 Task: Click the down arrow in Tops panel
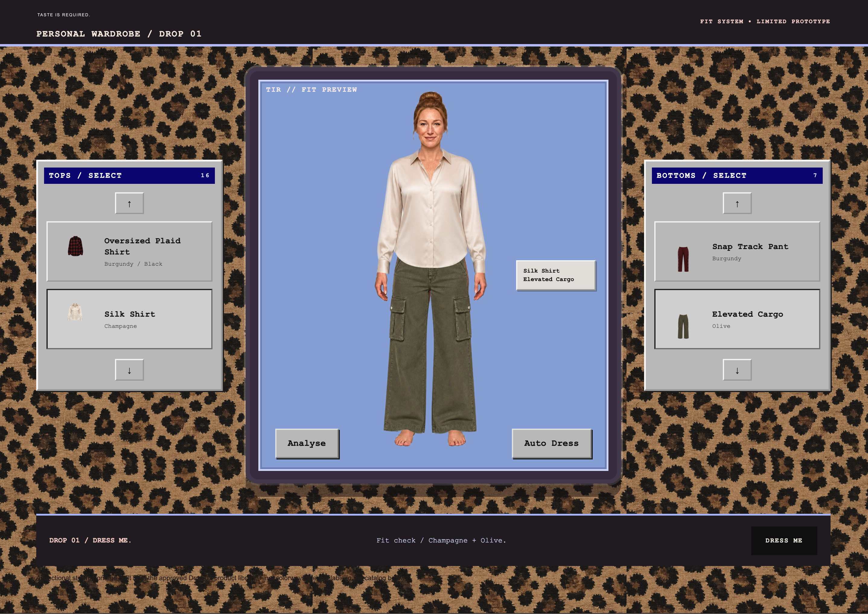tap(129, 370)
